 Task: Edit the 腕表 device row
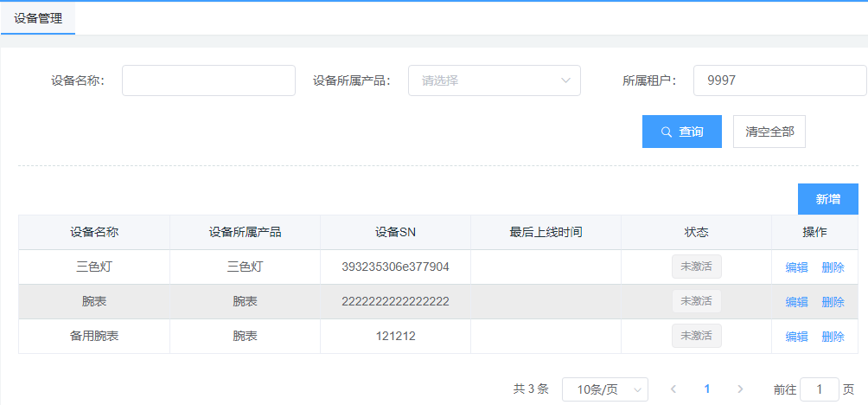(x=796, y=302)
